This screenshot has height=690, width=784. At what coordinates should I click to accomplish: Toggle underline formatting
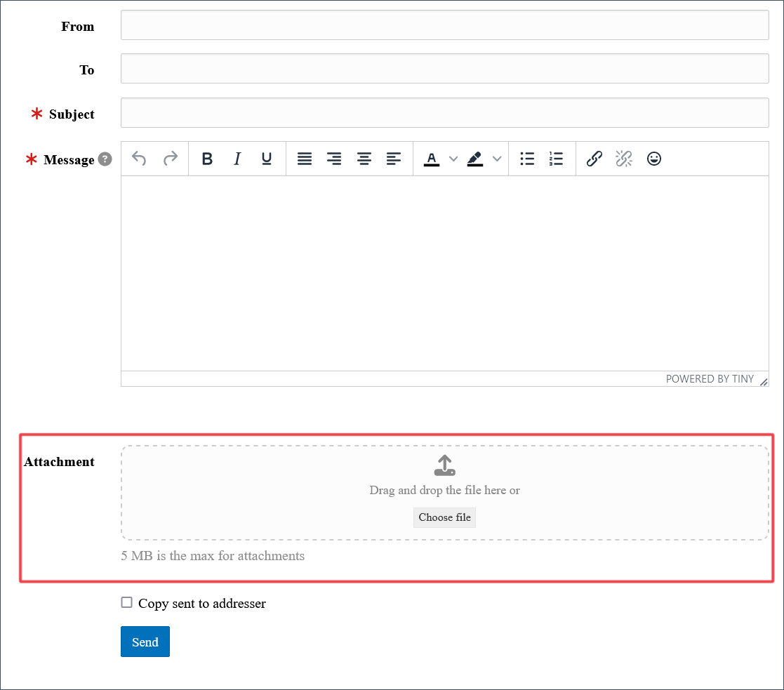tap(267, 159)
